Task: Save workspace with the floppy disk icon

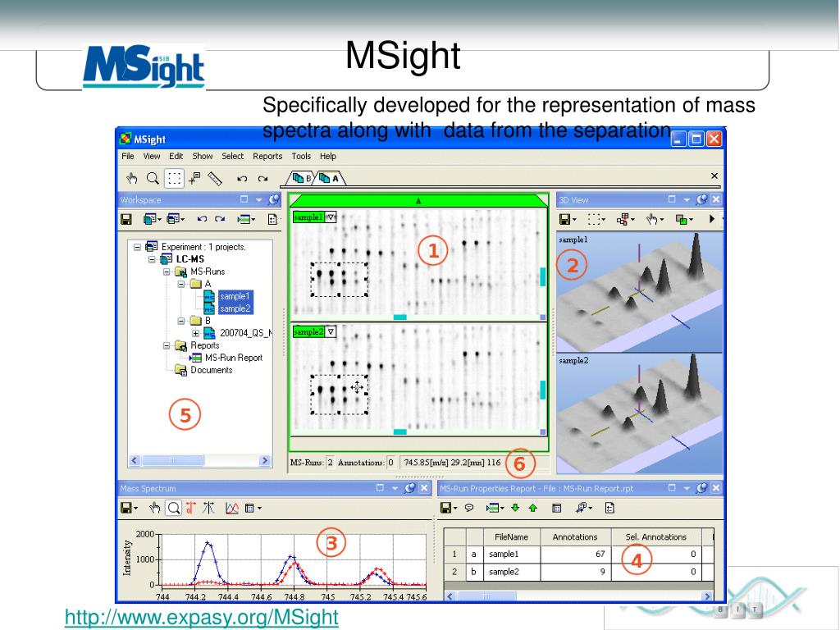Action: (x=126, y=219)
